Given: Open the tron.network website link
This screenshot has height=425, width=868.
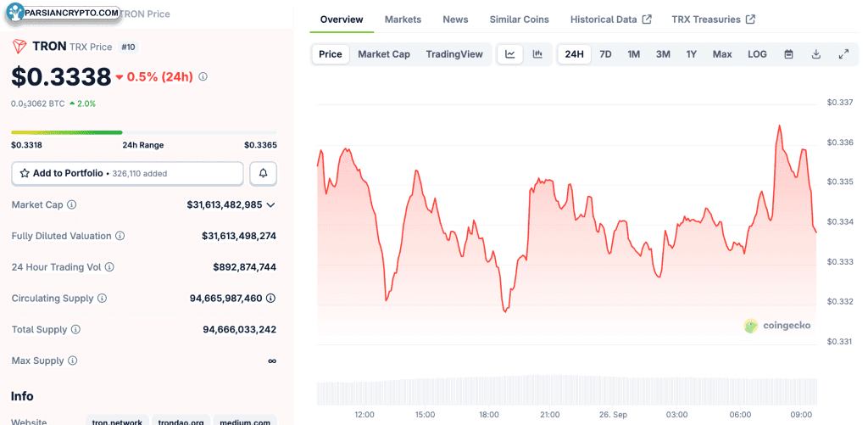Looking at the screenshot, I should (x=117, y=421).
